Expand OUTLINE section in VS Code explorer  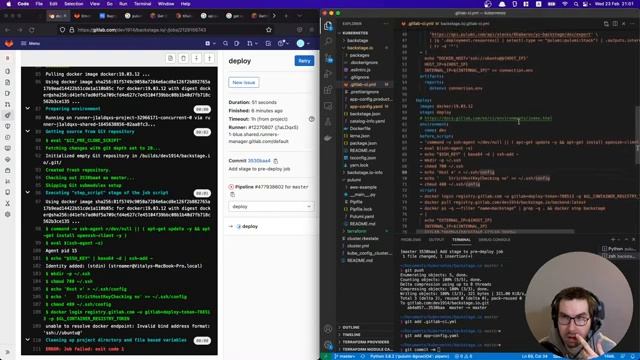coord(351,327)
